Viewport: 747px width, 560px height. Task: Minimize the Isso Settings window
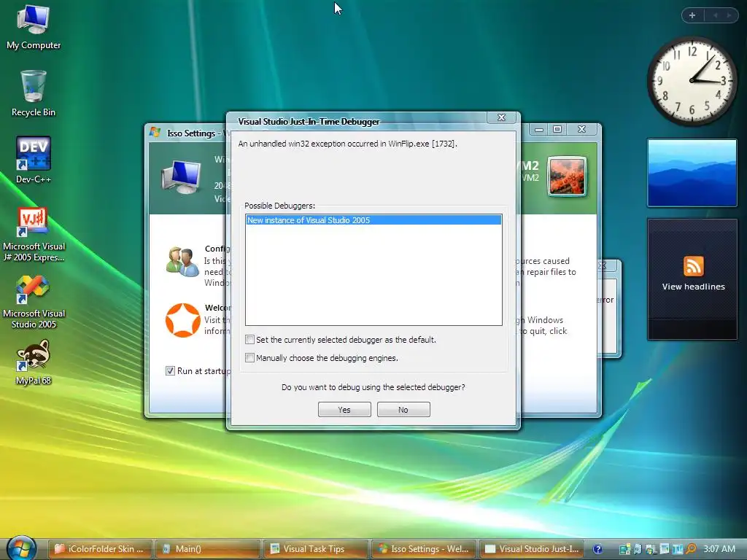539,129
